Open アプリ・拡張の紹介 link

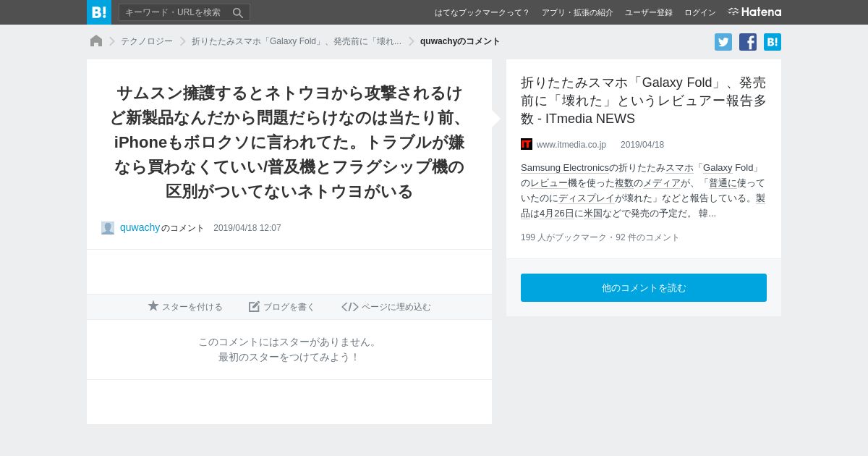[x=577, y=12]
